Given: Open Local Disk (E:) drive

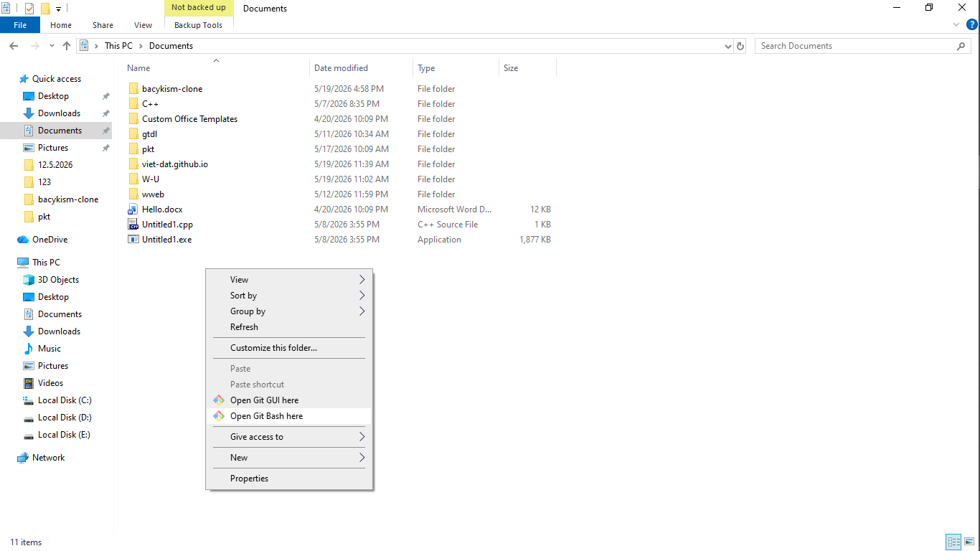Looking at the screenshot, I should tap(64, 435).
